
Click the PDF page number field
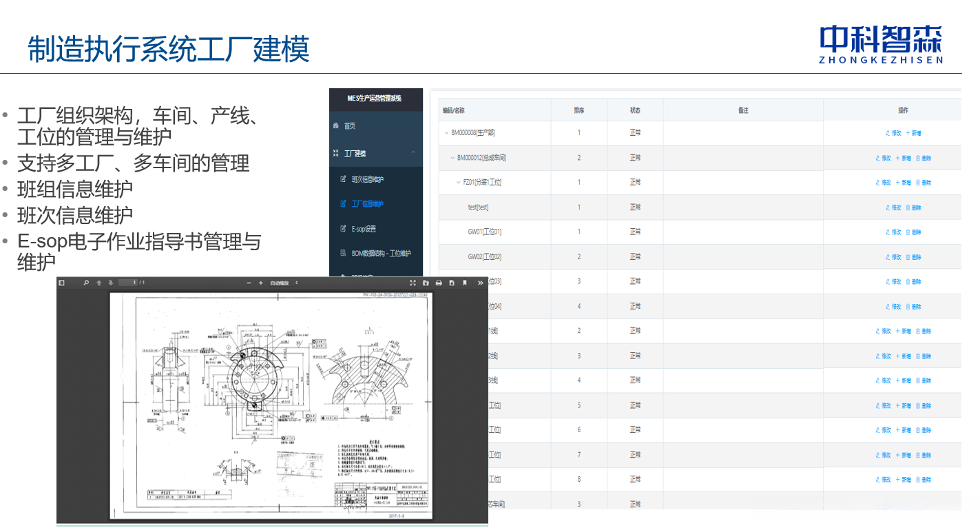click(127, 283)
